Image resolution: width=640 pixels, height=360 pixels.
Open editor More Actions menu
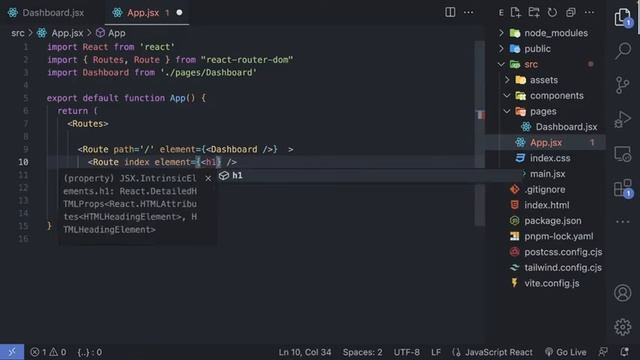(469, 12)
